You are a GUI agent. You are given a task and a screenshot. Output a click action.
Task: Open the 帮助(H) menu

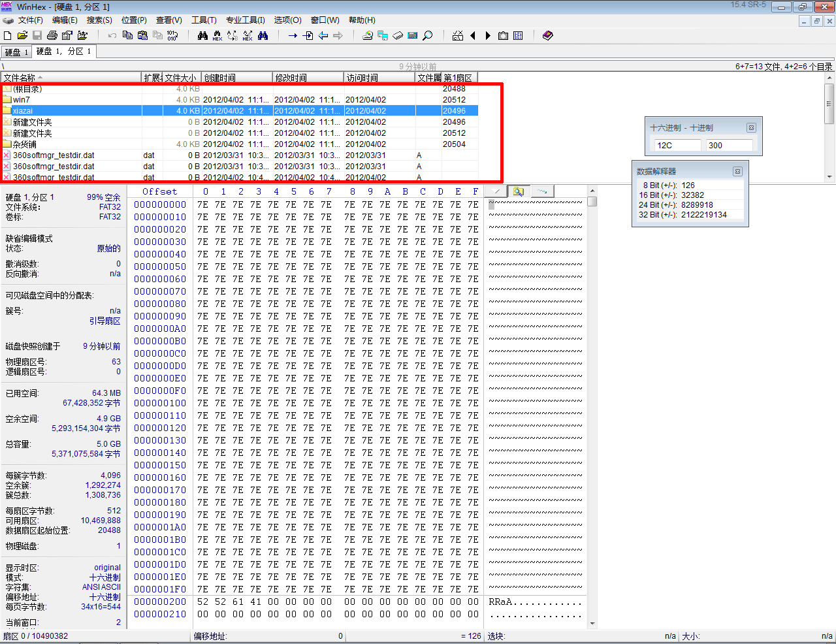(362, 20)
